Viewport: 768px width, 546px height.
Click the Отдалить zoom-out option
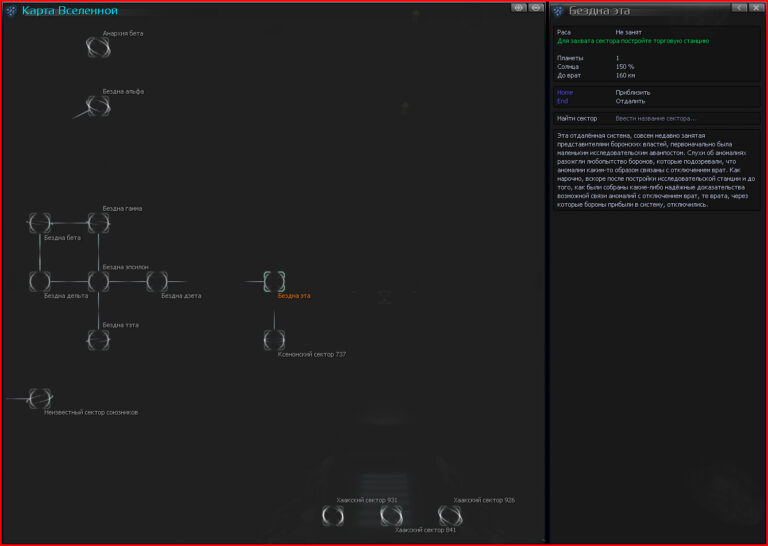(630, 101)
